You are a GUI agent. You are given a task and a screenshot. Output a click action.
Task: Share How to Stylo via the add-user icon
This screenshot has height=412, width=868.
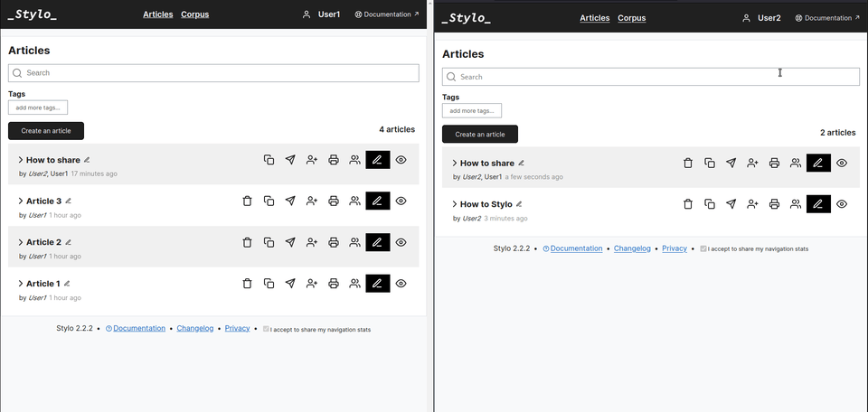[x=752, y=204]
